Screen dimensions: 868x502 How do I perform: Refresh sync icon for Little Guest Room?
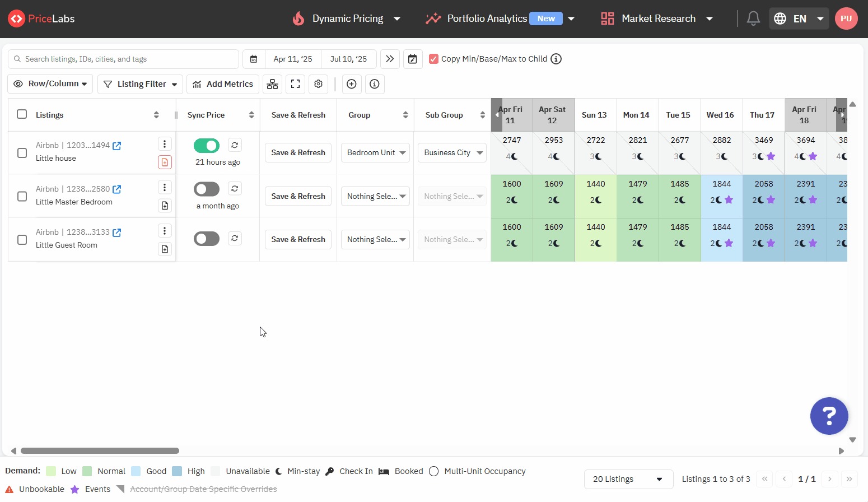tap(235, 238)
